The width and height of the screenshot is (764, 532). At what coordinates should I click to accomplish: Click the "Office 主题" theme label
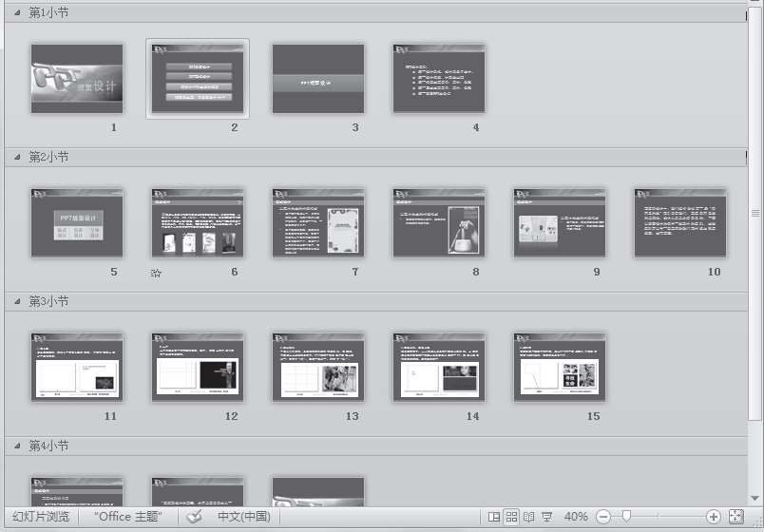(x=128, y=517)
